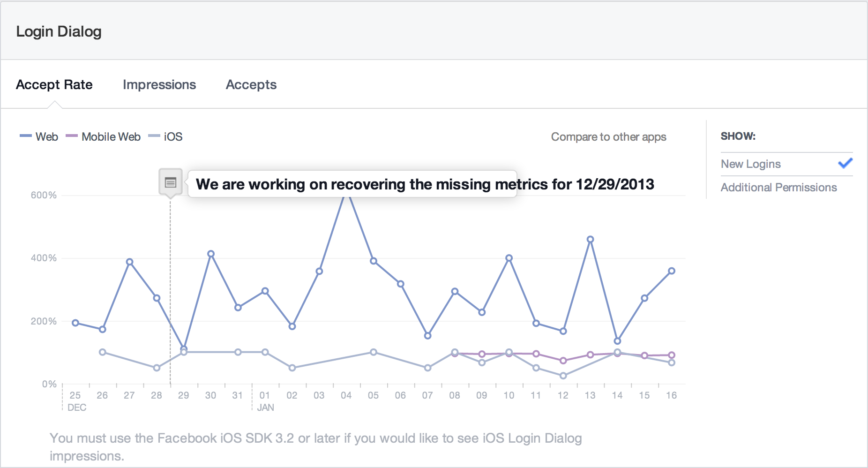Toggle the iOS series in legend
This screenshot has width=868, height=468.
coord(173,137)
